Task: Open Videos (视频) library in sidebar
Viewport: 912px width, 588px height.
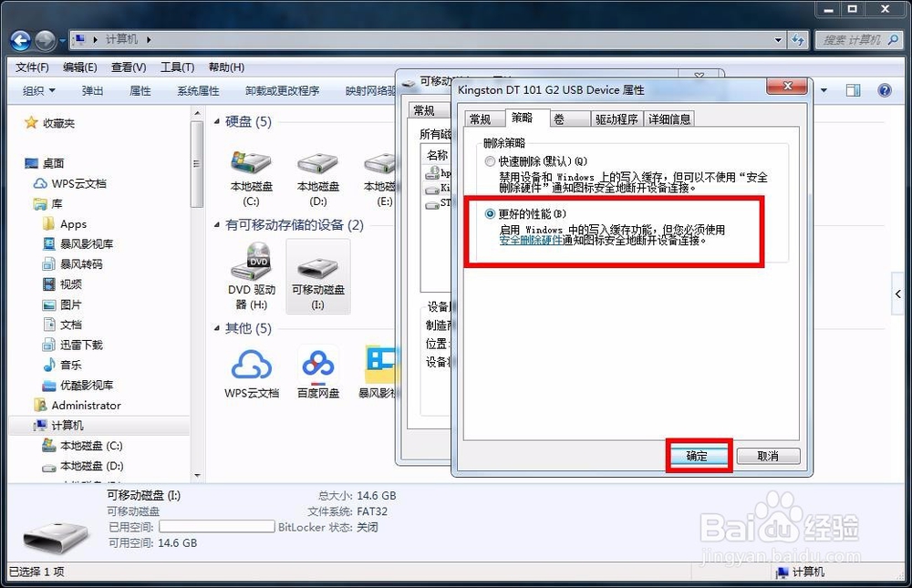Action: [x=63, y=284]
